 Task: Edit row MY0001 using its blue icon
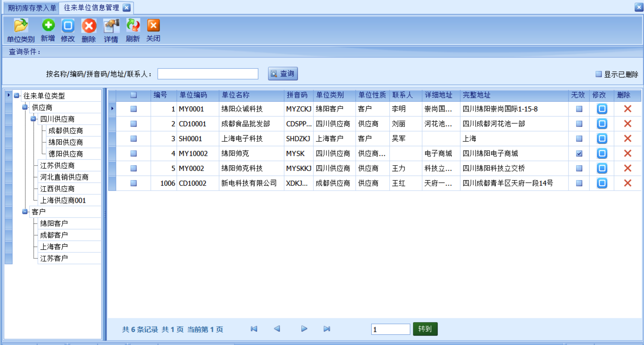click(602, 109)
